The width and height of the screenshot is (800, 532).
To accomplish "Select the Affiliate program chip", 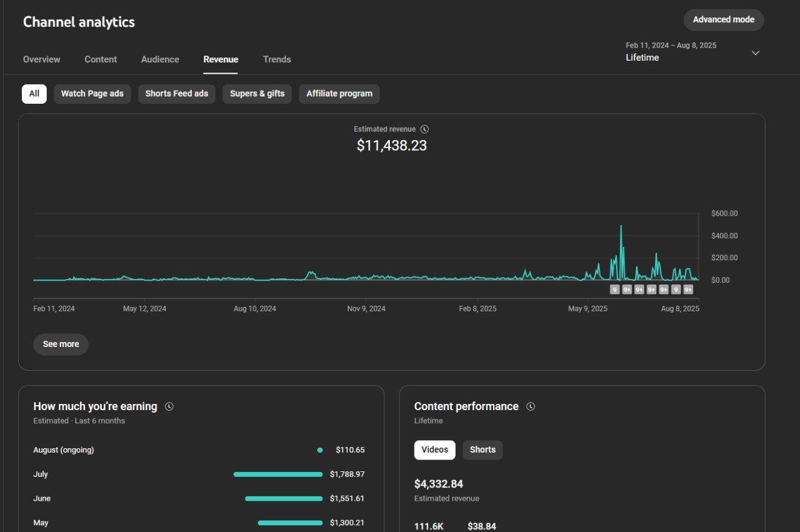I will 339,94.
